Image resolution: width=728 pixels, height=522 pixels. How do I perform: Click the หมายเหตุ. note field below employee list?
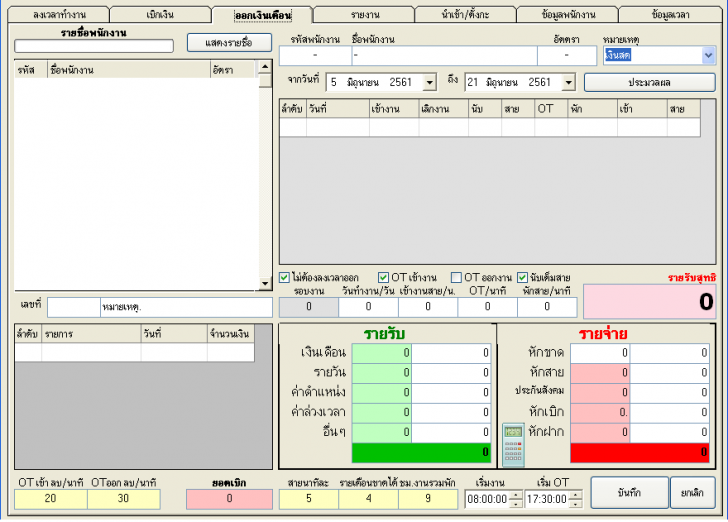pos(187,307)
